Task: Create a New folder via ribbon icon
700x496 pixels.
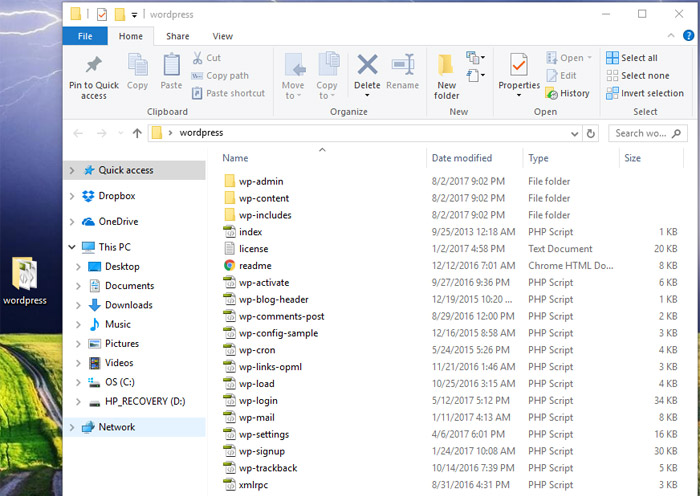Action: pos(446,66)
